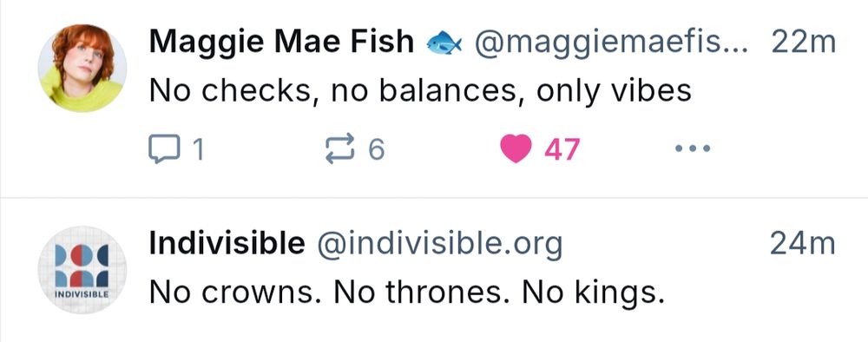The height and width of the screenshot is (342, 868).
Task: Open Maggie Mae Fish's avatar photo
Action: (82, 68)
